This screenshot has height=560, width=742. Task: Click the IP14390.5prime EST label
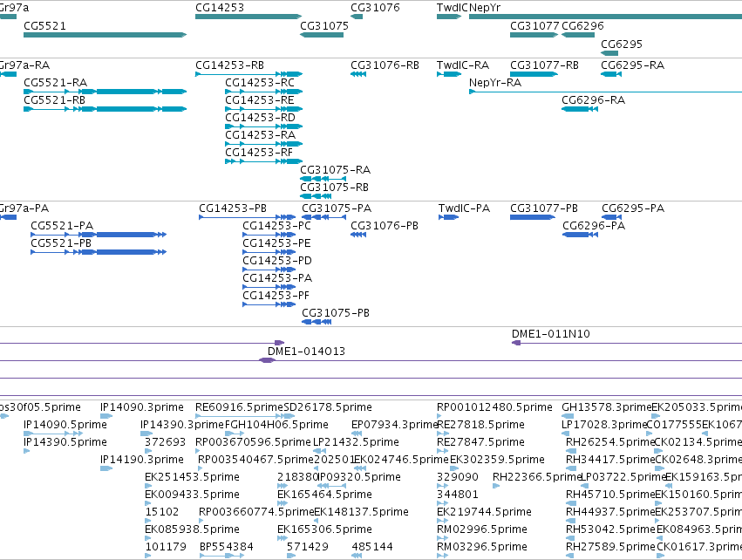tap(65, 442)
